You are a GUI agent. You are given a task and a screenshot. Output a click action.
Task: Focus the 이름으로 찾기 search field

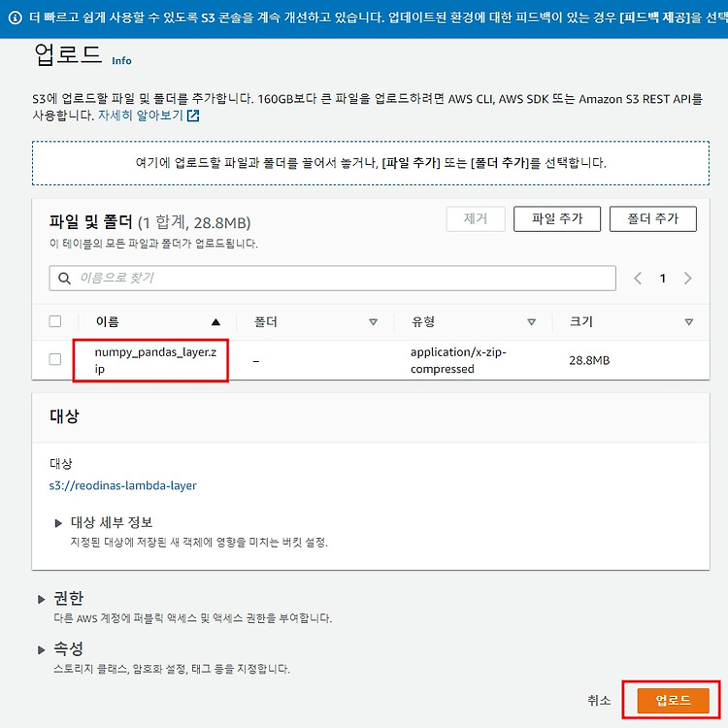332,279
